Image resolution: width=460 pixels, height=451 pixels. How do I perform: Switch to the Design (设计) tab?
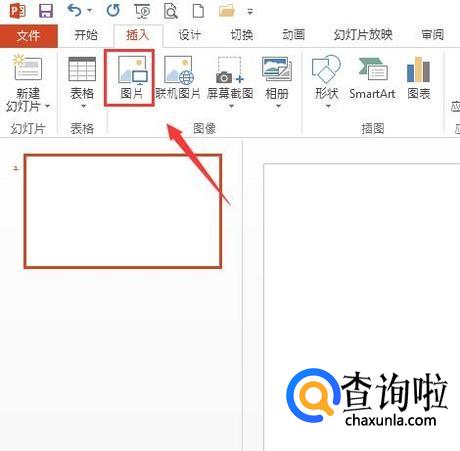[189, 35]
